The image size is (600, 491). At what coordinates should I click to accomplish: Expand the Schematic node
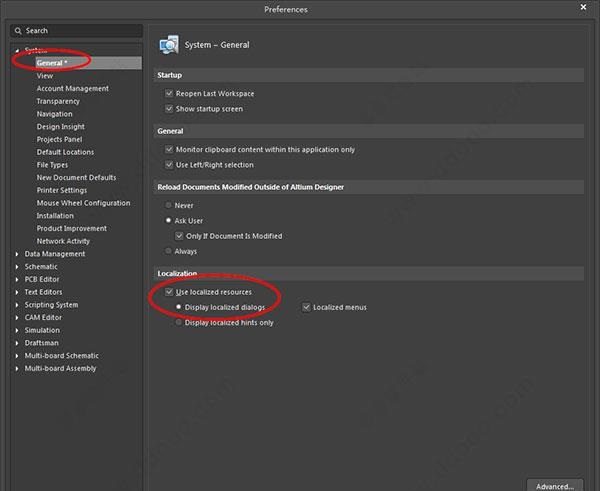tap(17, 266)
